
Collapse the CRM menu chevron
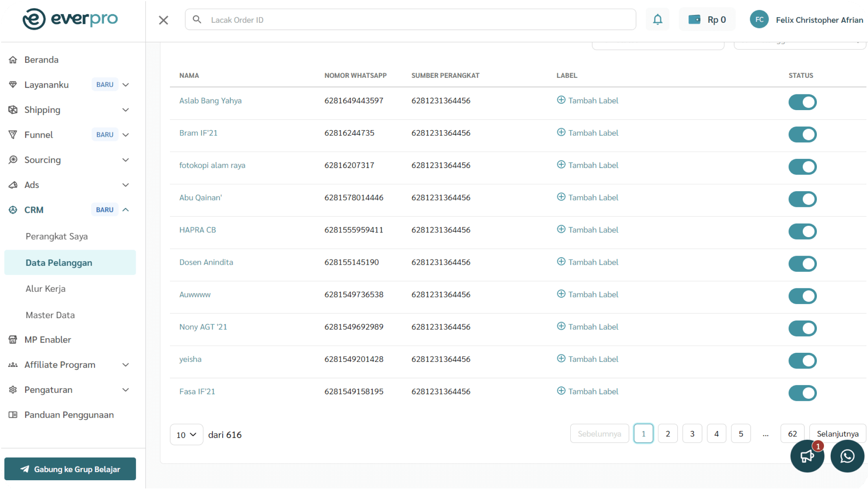click(x=125, y=210)
